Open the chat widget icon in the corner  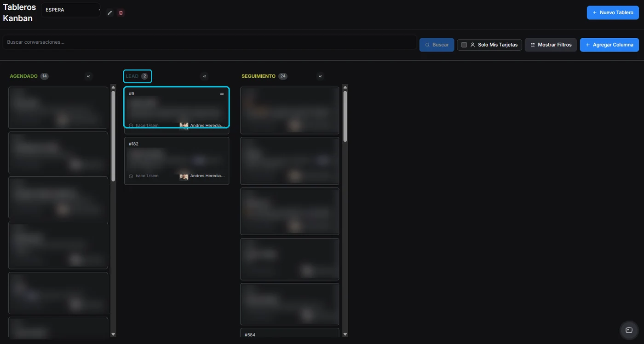[629, 330]
